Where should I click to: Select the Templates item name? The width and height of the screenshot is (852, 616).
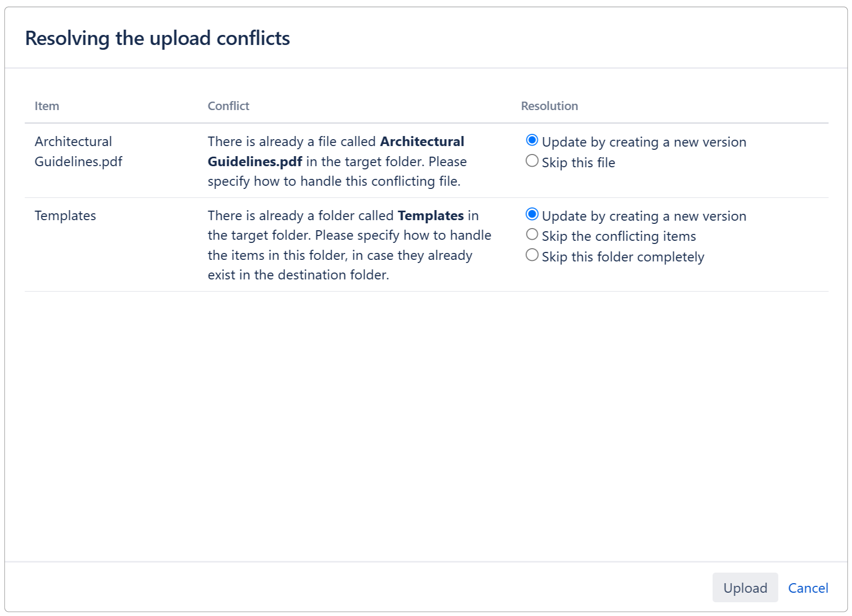coord(65,215)
